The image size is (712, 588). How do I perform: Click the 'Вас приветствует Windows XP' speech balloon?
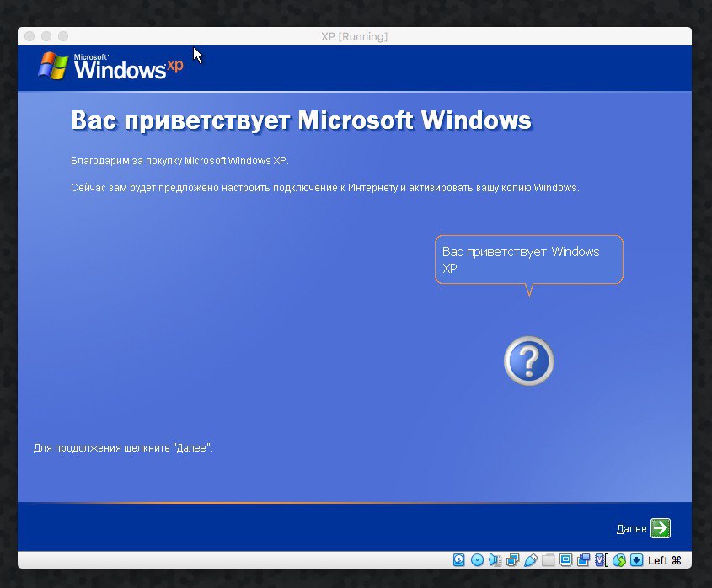pyautogui.click(x=529, y=259)
